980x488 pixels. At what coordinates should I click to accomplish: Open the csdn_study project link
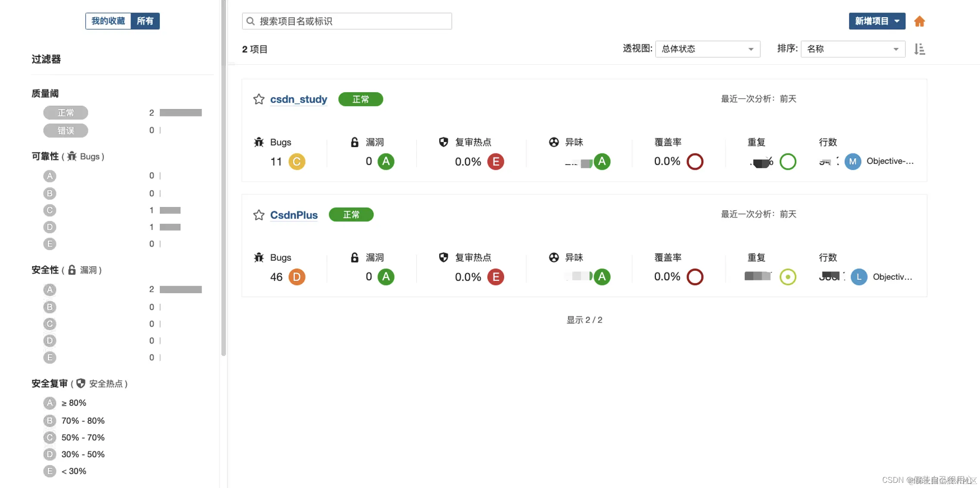click(x=299, y=99)
